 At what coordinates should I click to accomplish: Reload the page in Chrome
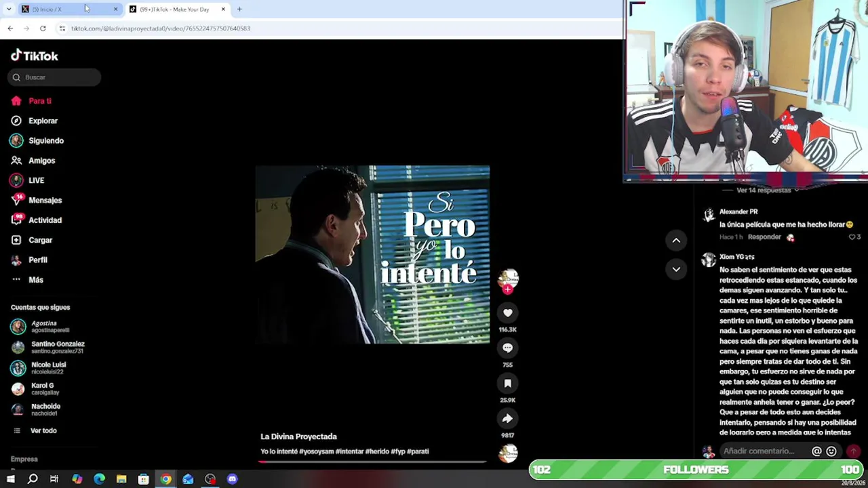tap(43, 28)
